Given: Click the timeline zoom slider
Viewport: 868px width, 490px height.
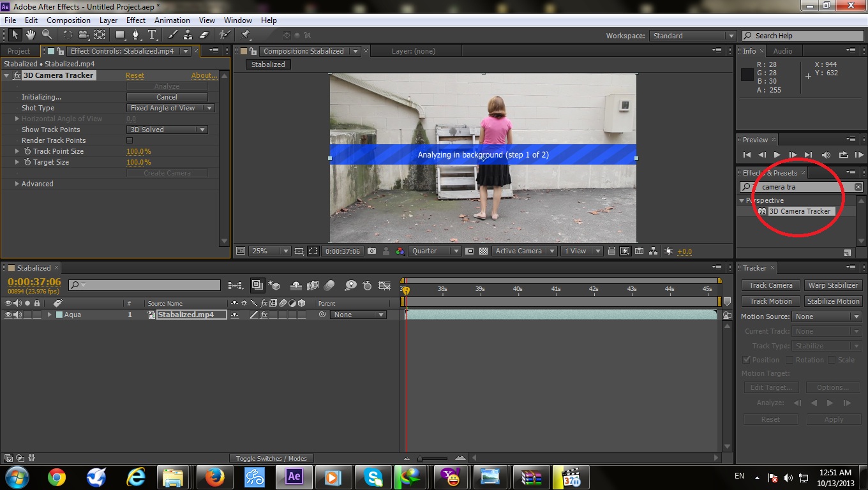Looking at the screenshot, I should click(433, 458).
